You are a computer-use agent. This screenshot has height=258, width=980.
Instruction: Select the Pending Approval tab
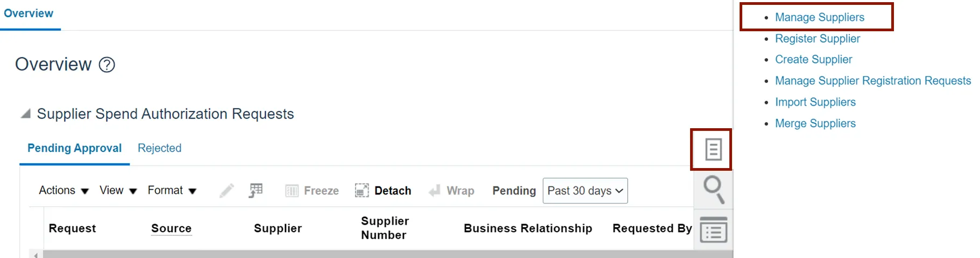coord(75,148)
